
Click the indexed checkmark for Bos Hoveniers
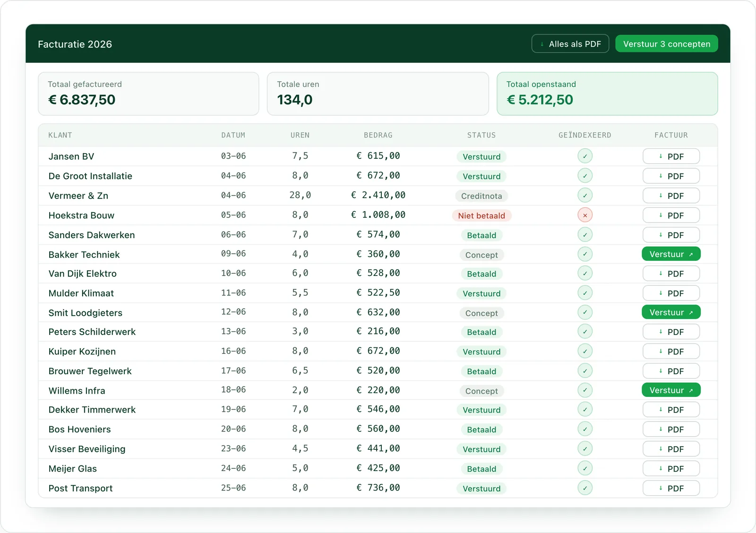pos(585,429)
